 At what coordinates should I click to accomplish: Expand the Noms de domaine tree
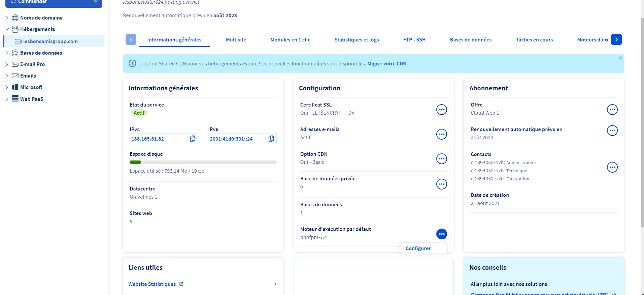pos(7,18)
